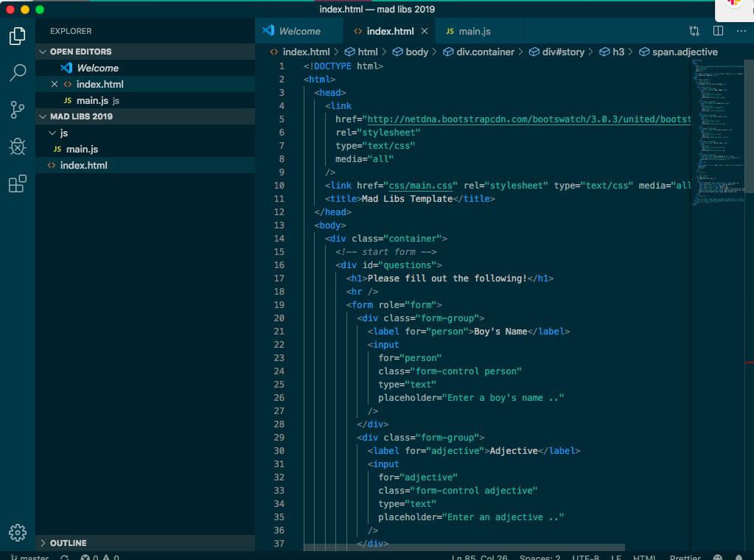Click h3 breadcrumb item
Image resolution: width=754 pixels, height=560 pixels.
click(x=612, y=52)
